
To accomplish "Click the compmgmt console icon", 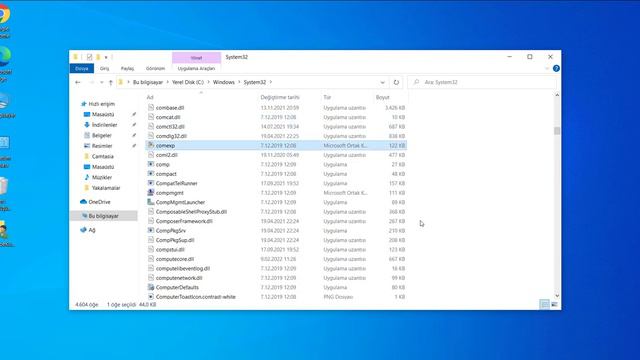I will [151, 193].
